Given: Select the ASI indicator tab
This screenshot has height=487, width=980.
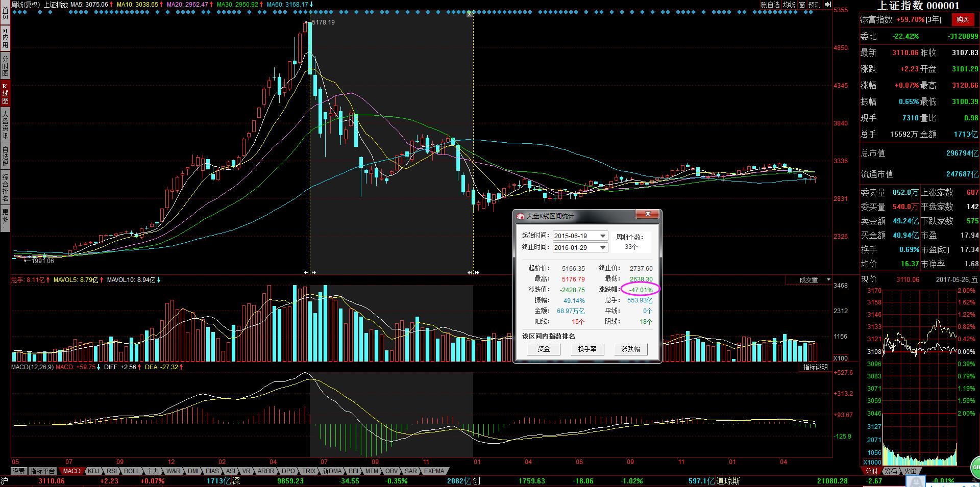Looking at the screenshot, I should point(230,471).
